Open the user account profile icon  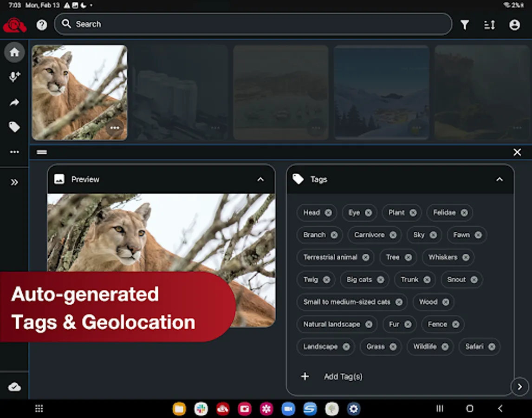point(514,25)
